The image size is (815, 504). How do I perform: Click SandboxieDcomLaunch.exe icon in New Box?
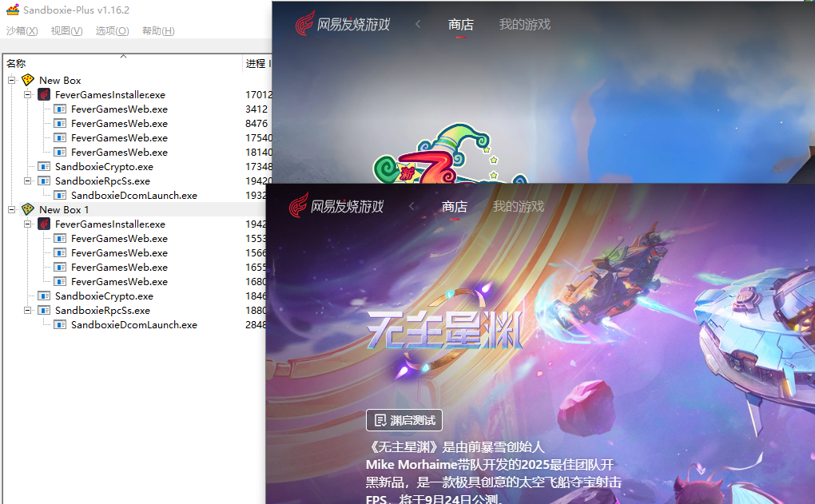[60, 196]
